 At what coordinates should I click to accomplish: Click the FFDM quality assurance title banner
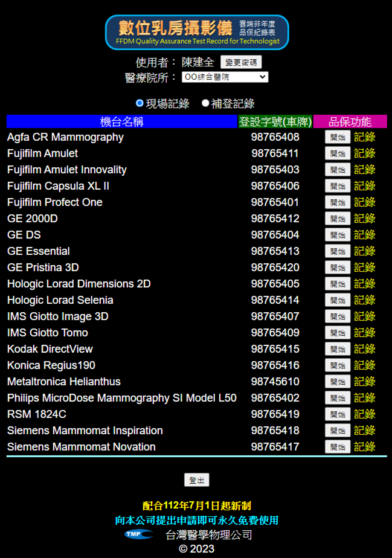pyautogui.click(x=196, y=33)
